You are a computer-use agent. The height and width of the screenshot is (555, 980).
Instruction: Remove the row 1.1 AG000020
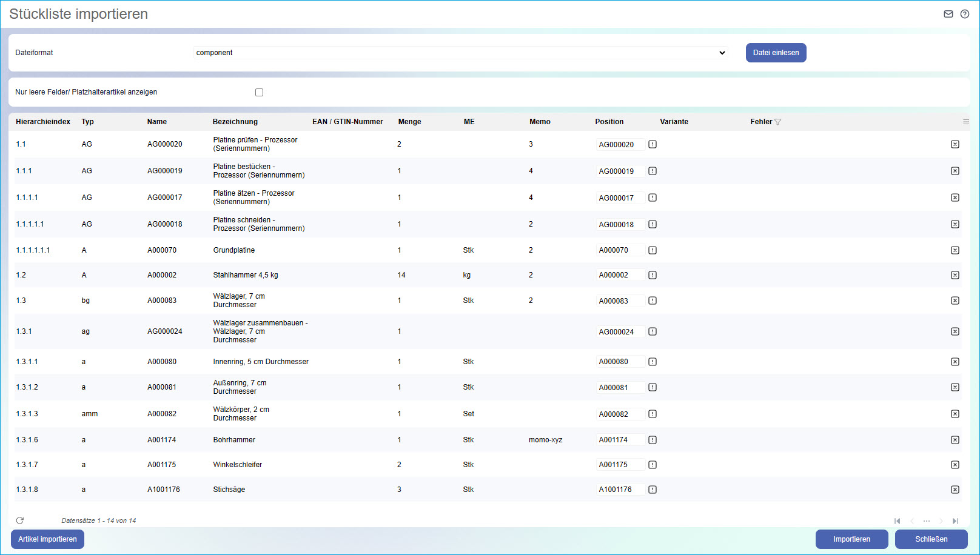point(955,144)
